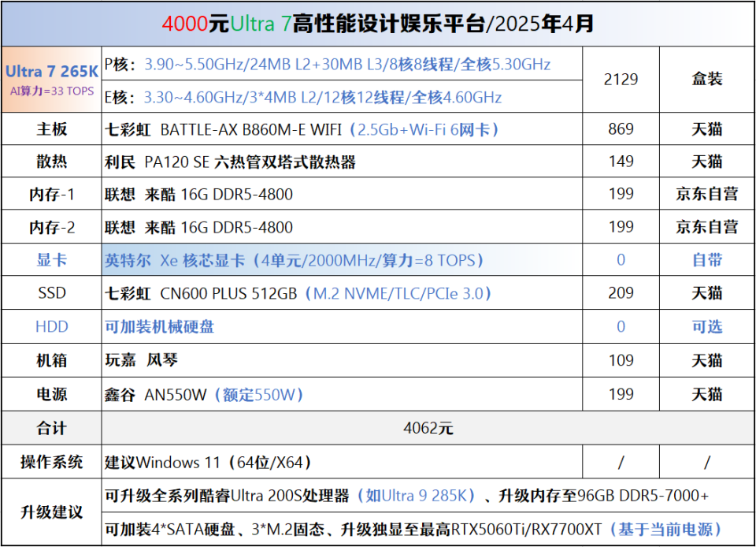Click the '可选' source cell
This screenshot has width=756, height=547.
pos(707,326)
